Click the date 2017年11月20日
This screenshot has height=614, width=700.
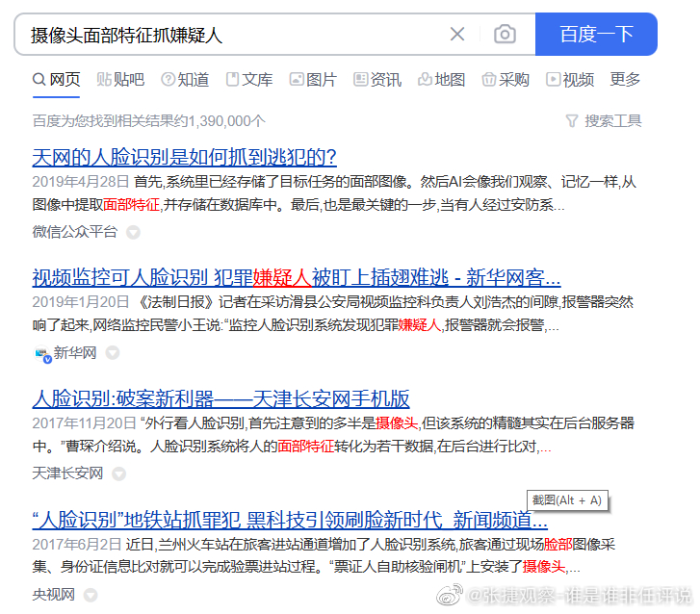(85, 423)
